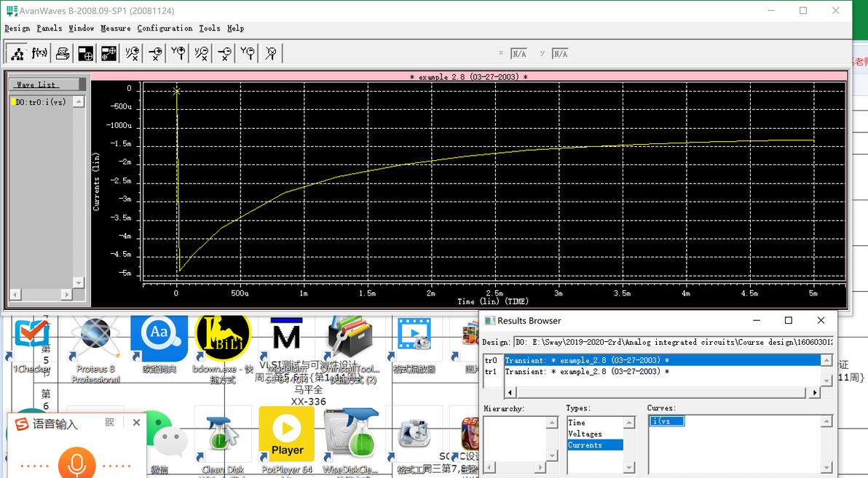Click the add new panel icon
The width and height of the screenshot is (868, 478).
coord(86,53)
